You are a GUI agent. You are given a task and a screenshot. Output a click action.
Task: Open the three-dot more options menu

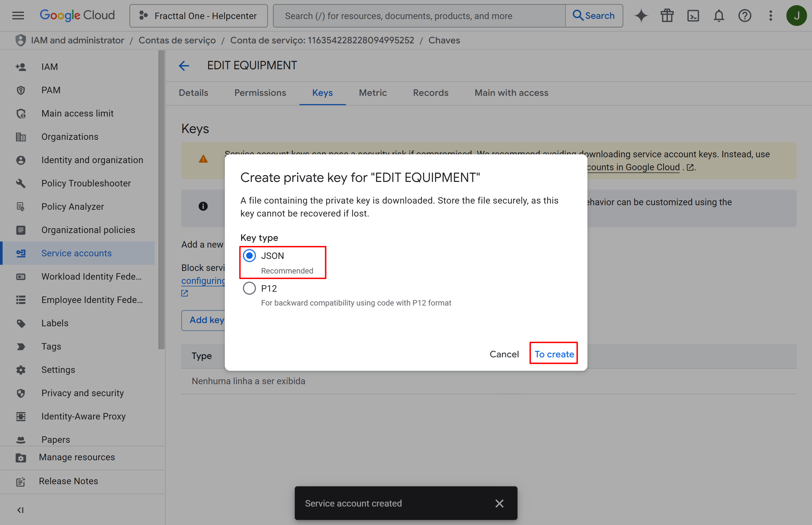click(771, 16)
